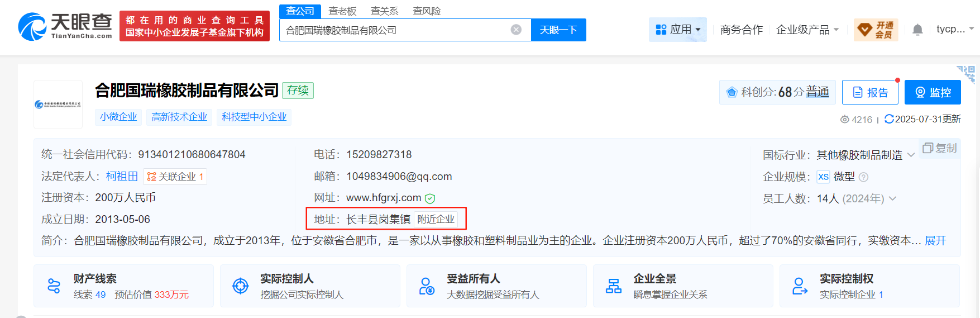Open the QR code corner icon
980x318 pixels.
tap(967, 74)
